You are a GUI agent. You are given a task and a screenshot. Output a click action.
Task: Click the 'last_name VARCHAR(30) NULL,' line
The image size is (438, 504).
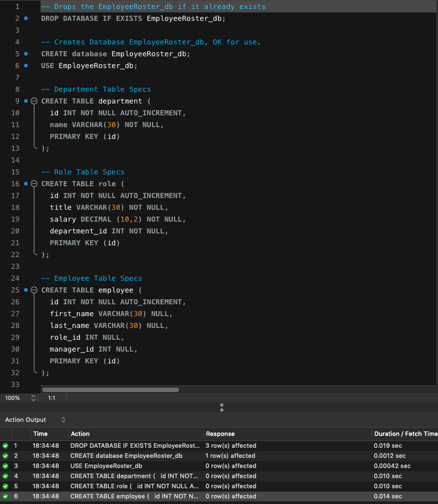pos(109,326)
